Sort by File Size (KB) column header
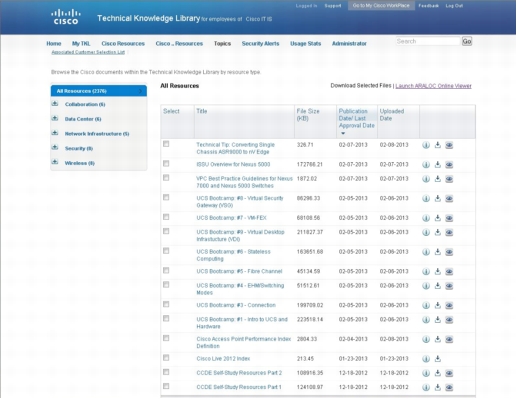 pyautogui.click(x=308, y=115)
